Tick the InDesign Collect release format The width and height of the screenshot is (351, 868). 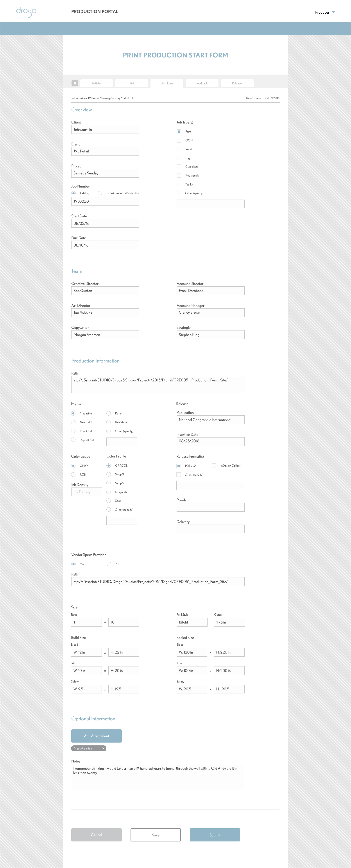tap(214, 466)
